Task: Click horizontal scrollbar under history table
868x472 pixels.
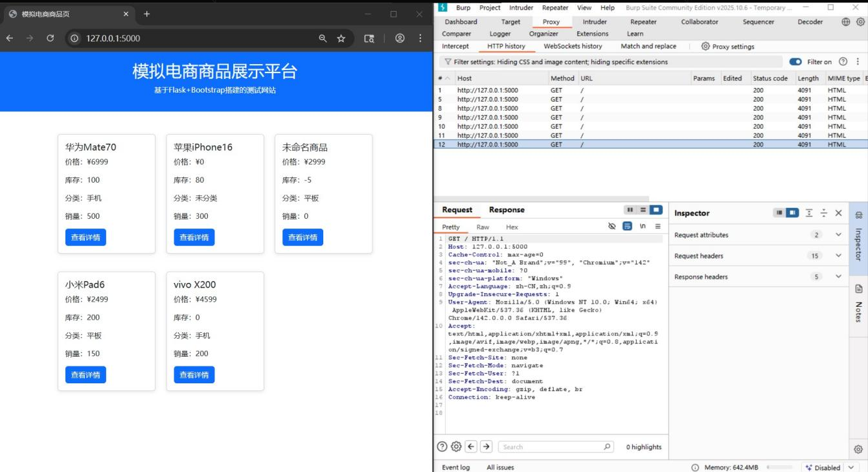Action: click(x=542, y=199)
